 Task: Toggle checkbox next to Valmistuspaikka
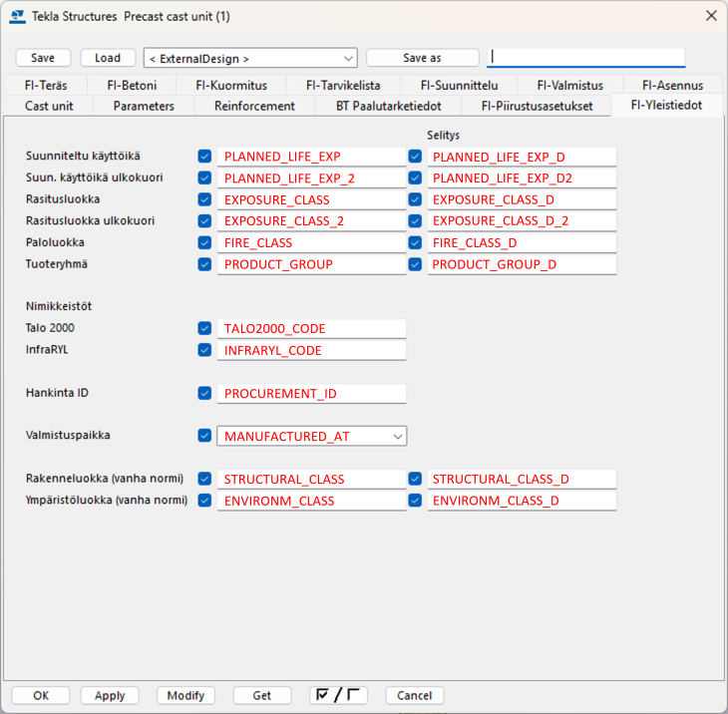click(x=204, y=436)
